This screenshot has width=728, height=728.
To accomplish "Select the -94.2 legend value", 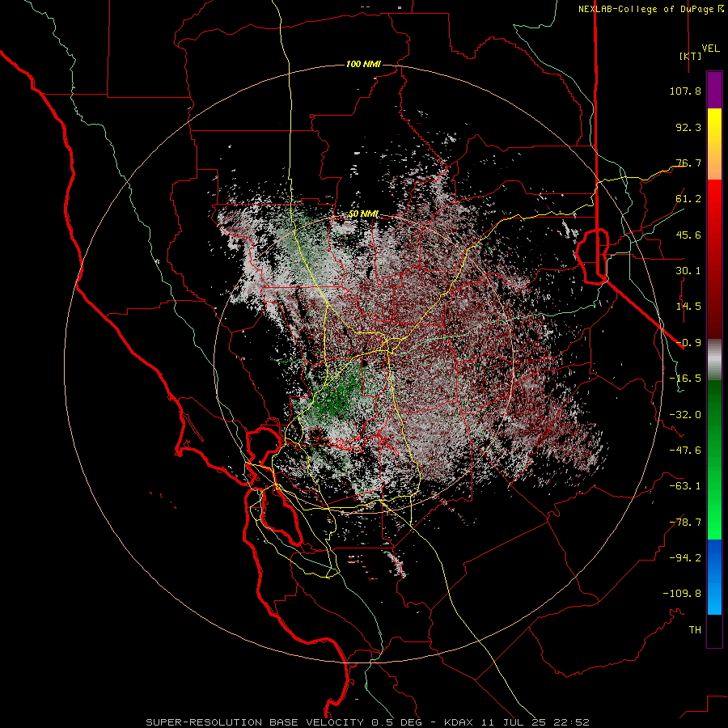I will [x=685, y=557].
